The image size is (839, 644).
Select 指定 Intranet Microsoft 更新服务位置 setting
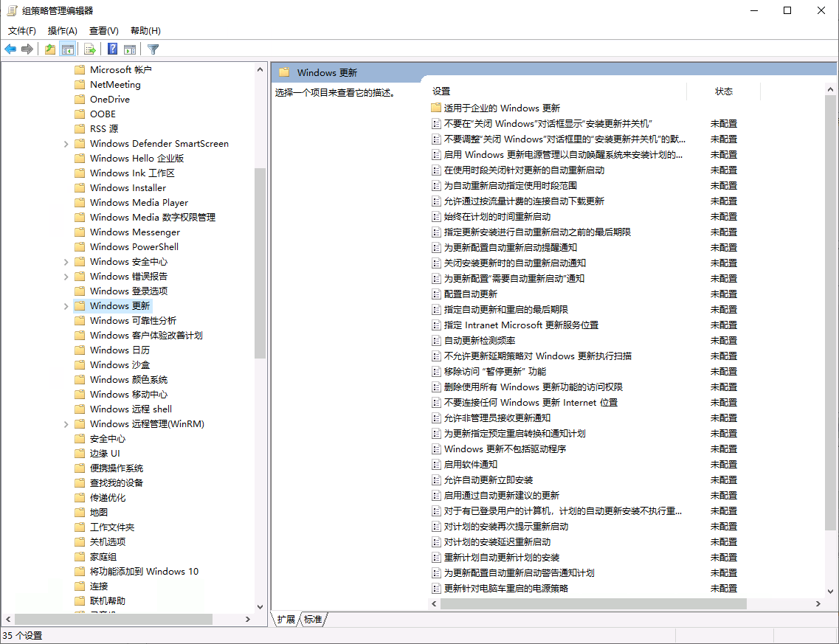tap(521, 325)
